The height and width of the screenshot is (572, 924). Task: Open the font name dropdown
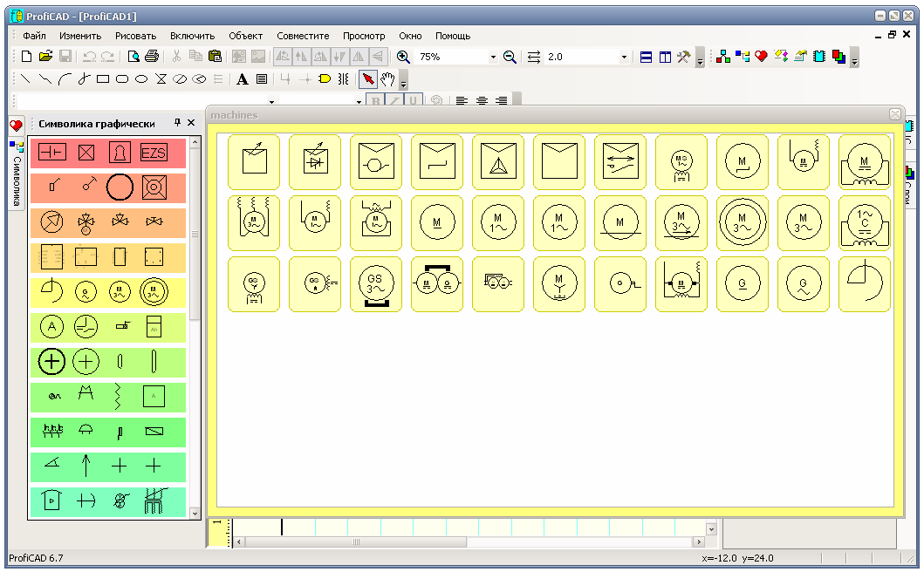271,101
